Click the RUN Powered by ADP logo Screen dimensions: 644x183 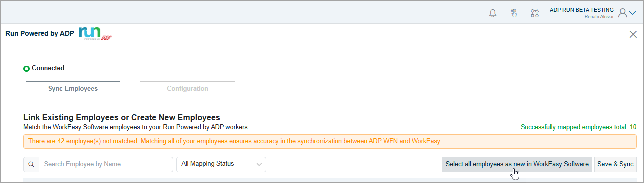pyautogui.click(x=95, y=33)
